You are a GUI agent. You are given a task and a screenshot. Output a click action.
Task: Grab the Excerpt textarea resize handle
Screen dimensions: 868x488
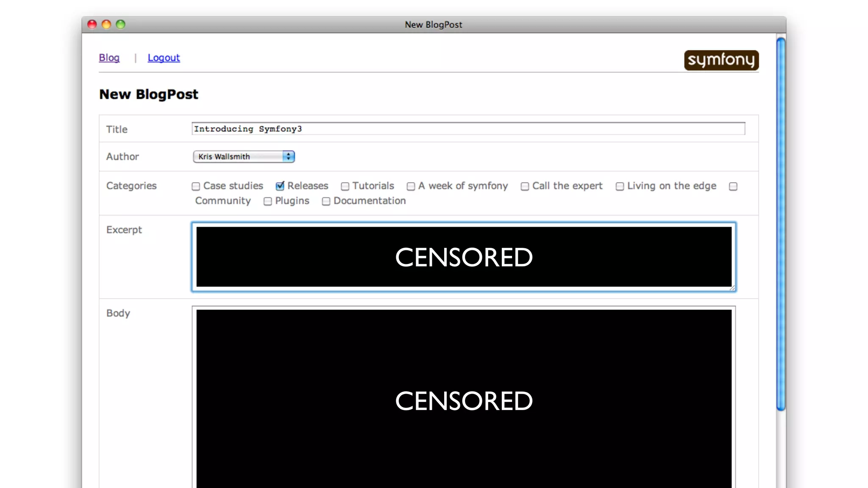click(x=732, y=288)
